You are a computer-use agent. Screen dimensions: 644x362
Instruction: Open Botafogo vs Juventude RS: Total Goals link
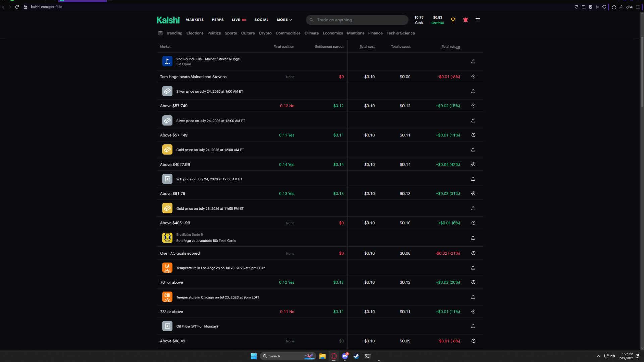pos(206,241)
